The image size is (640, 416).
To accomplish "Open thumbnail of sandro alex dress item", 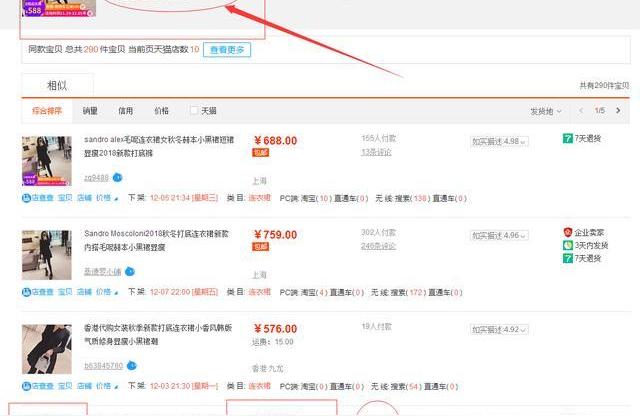I will click(47, 161).
